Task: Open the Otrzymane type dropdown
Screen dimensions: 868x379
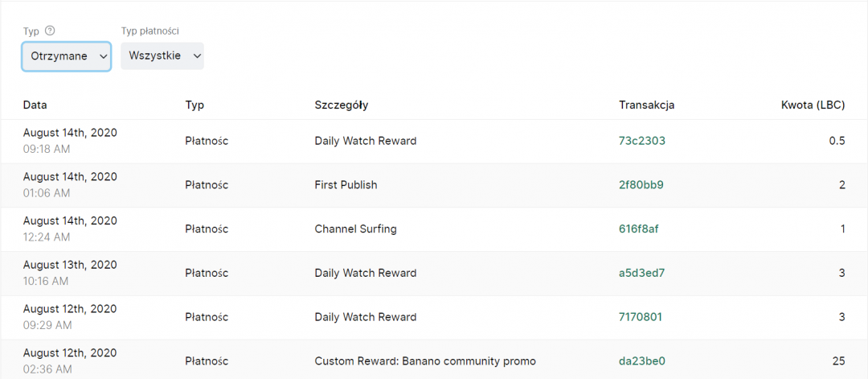Action: [x=67, y=56]
